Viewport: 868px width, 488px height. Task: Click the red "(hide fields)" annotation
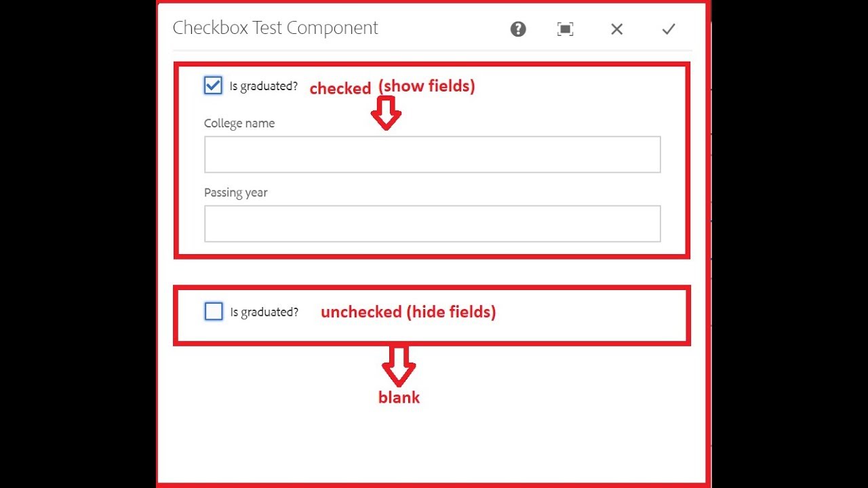click(x=451, y=312)
